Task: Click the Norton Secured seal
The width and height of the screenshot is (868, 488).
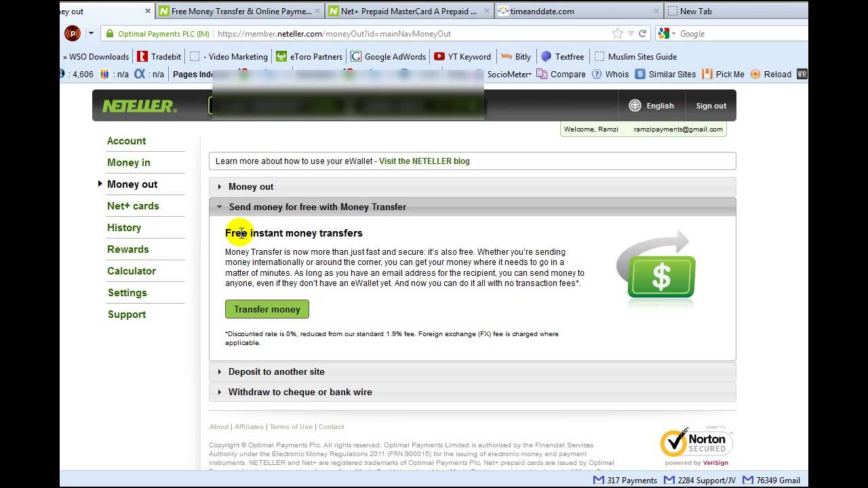Action: pyautogui.click(x=696, y=445)
